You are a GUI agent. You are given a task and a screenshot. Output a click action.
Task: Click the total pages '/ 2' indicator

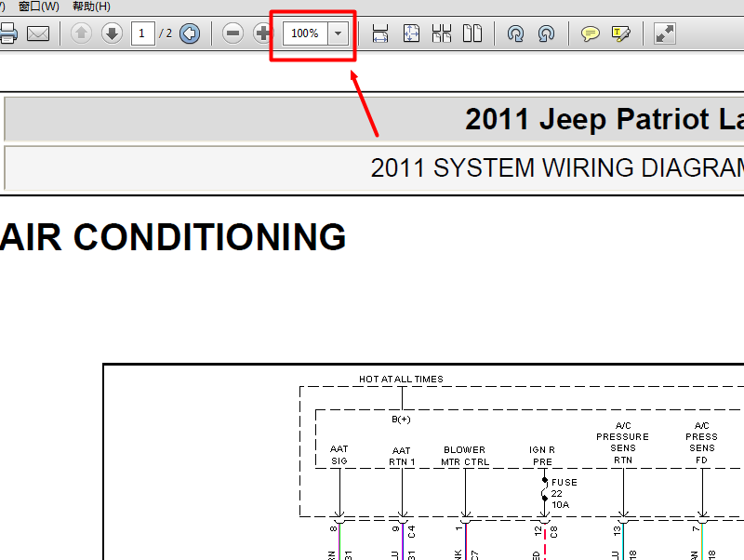tap(166, 33)
